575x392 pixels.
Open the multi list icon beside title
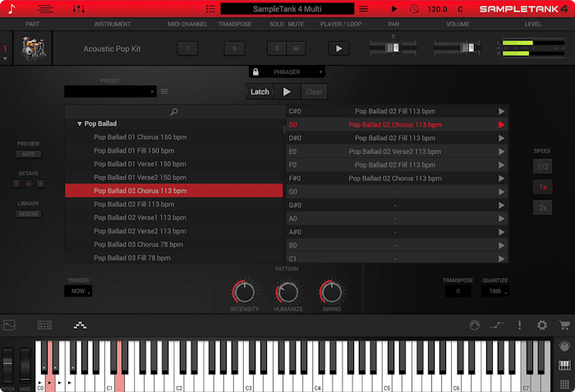click(x=210, y=9)
